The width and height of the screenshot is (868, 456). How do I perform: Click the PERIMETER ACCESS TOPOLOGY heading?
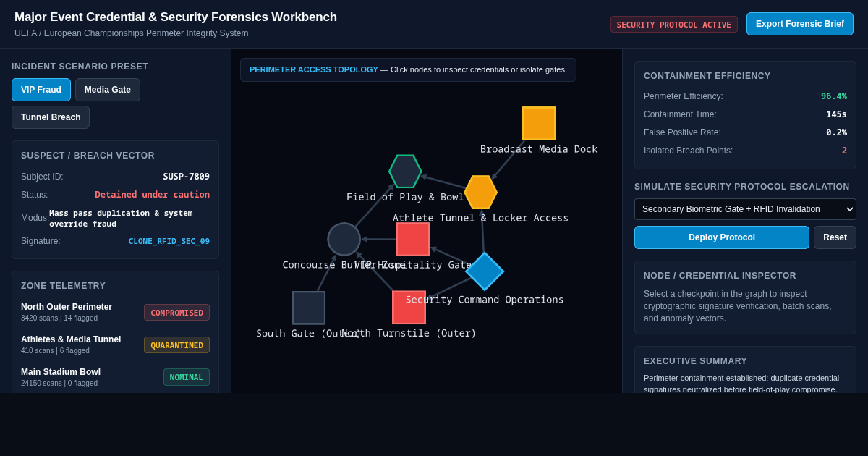tap(314, 69)
